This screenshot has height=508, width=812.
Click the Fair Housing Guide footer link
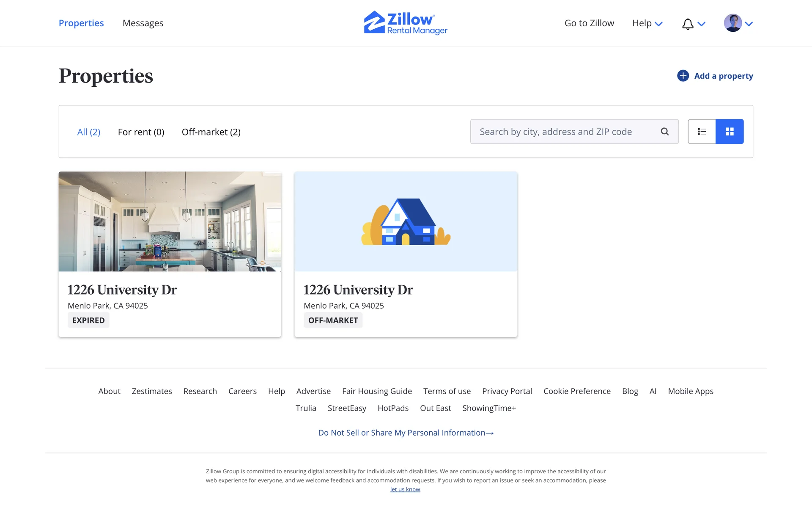(377, 391)
